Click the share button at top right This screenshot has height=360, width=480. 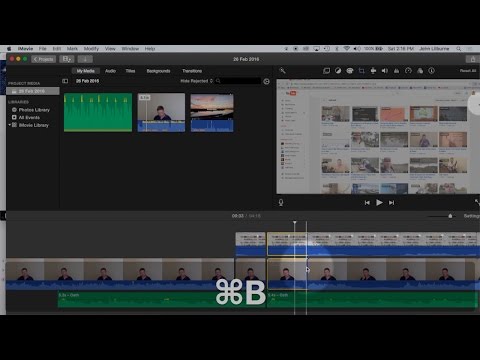pos(473,59)
